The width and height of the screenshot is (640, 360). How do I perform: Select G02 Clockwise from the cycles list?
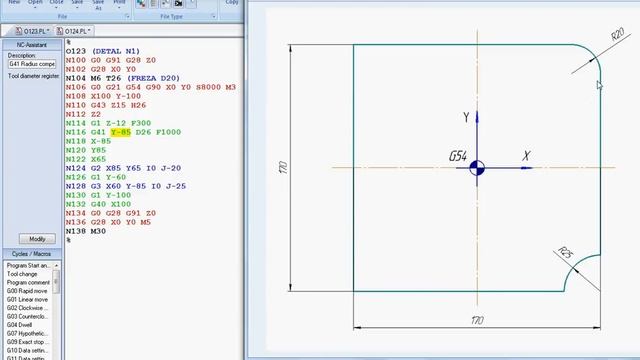pos(27,308)
